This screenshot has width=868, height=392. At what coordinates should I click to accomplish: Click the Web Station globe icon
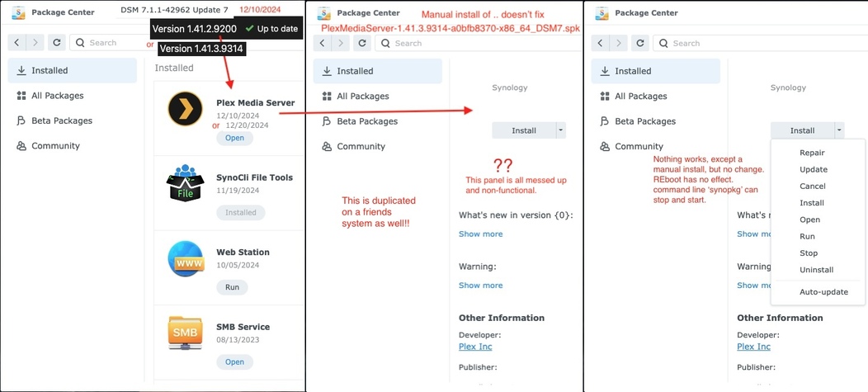coord(185,258)
